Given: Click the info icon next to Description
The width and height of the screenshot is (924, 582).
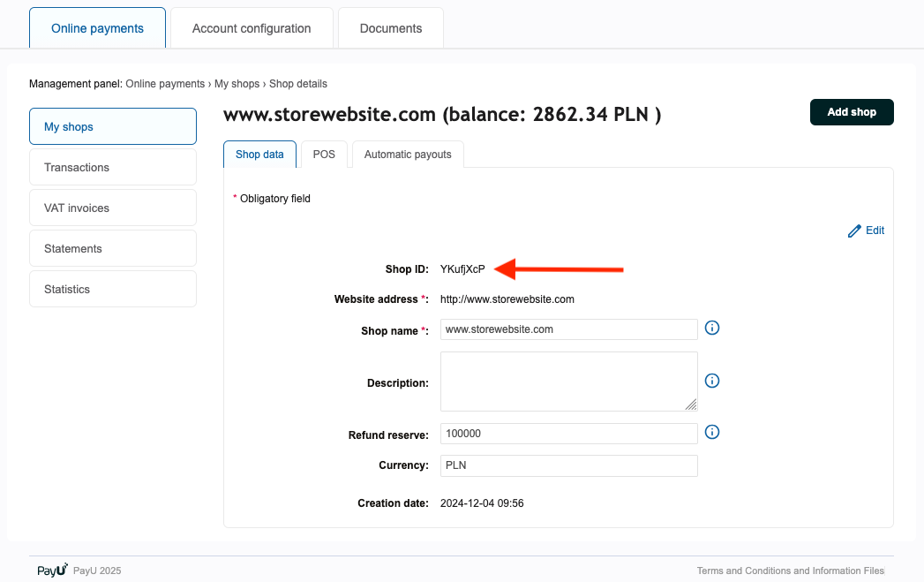Looking at the screenshot, I should tap(713, 382).
